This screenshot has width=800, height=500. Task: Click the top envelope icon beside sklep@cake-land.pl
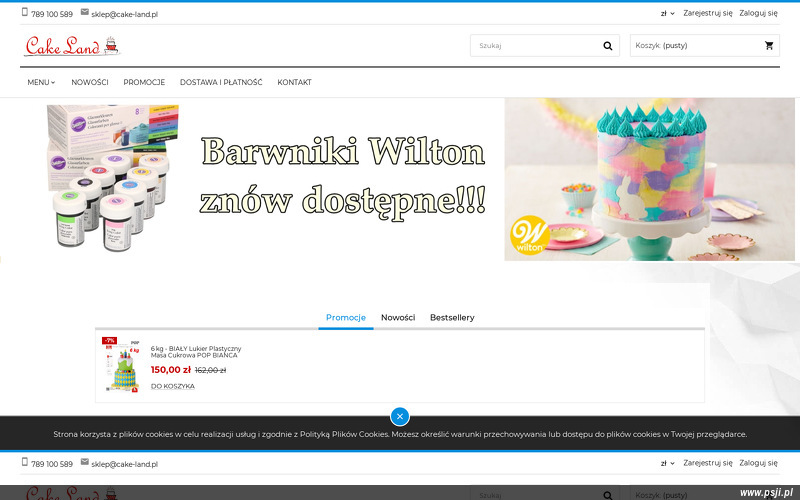[85, 12]
